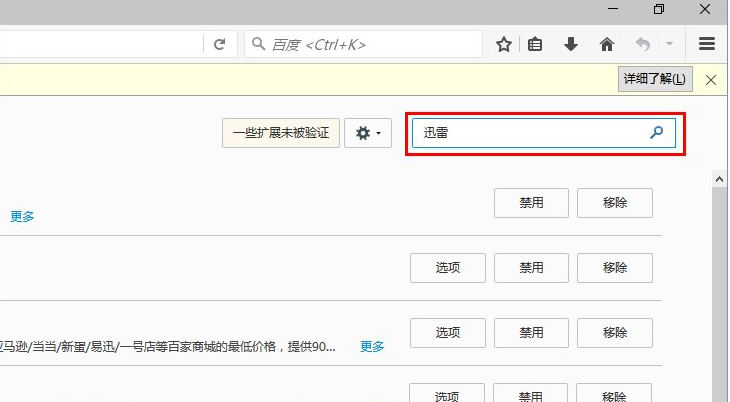Image resolution: width=730 pixels, height=402 pixels.
Task: Bookmark this page with the star icon
Action: pos(504,44)
